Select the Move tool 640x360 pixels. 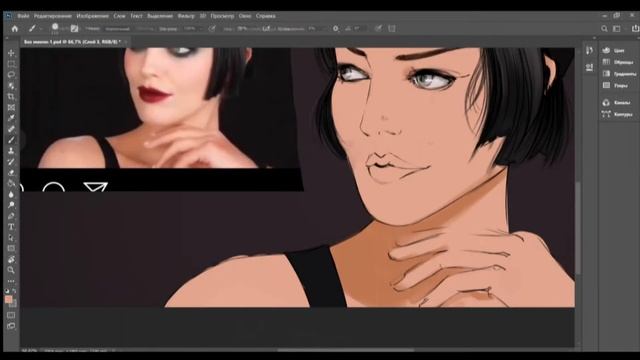pos(11,53)
